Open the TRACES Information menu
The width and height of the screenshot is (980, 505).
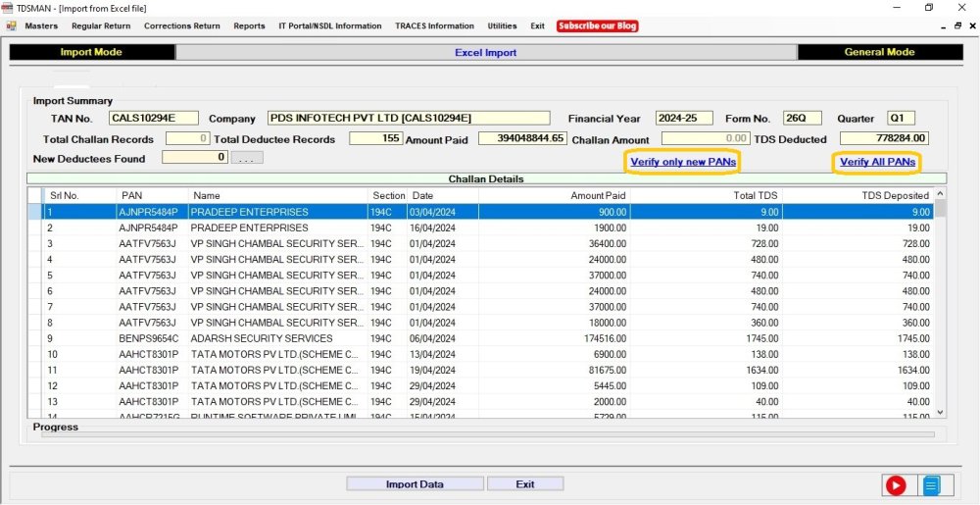pos(434,25)
